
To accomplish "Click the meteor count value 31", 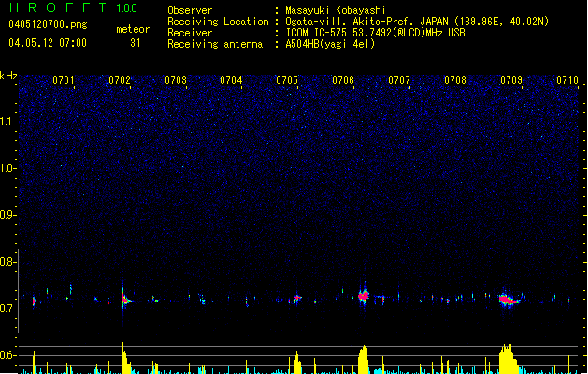I will [x=136, y=43].
